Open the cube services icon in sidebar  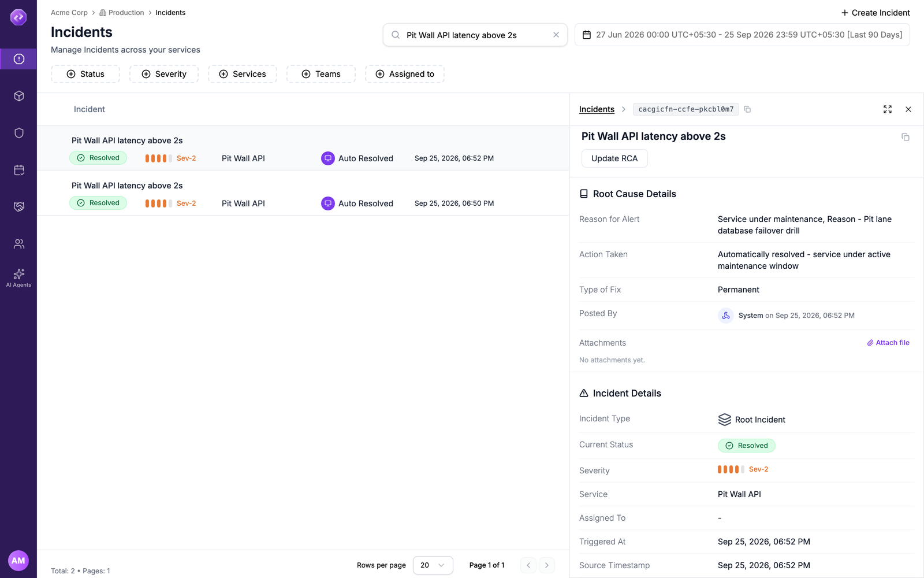coord(18,96)
